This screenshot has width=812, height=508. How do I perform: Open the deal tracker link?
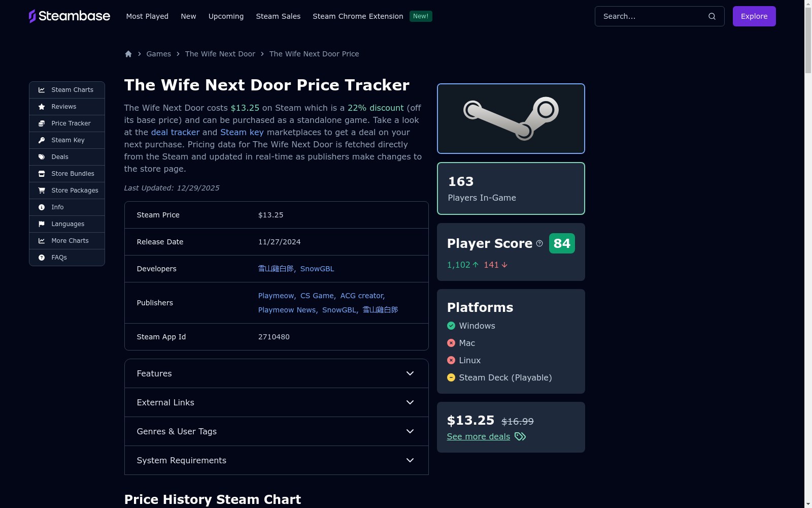[x=175, y=132]
